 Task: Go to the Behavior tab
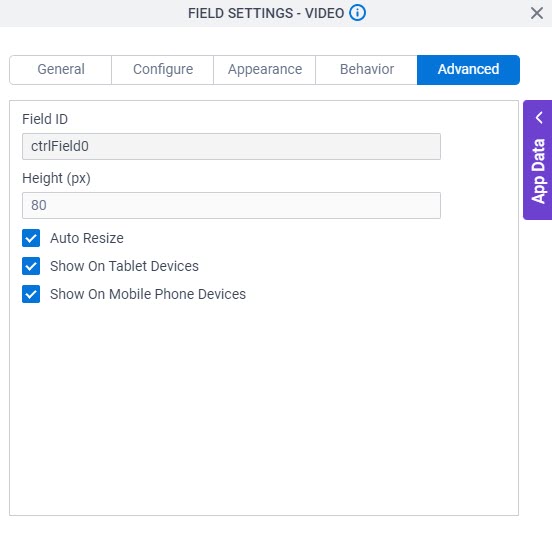tap(366, 69)
